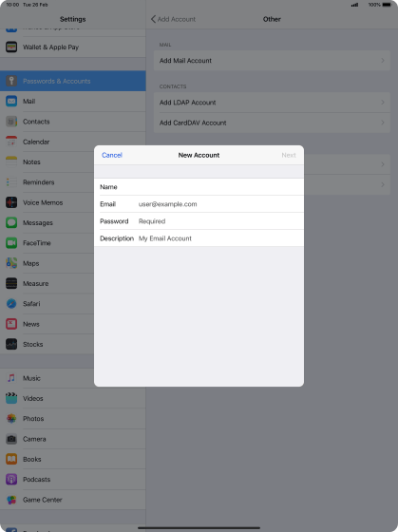The width and height of the screenshot is (398, 532).
Task: Click the Email field user@example.com
Action: (199, 204)
